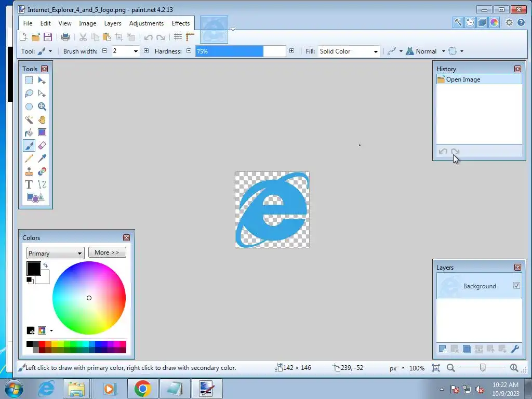Open the Brush width dropdown

tap(136, 51)
